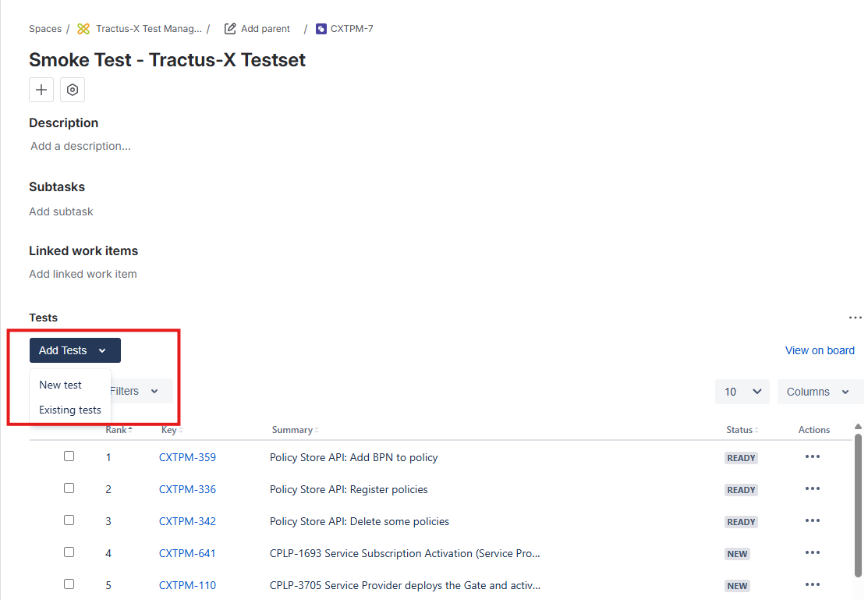
Task: Click summary 'Policy Store API: Add BPN to policy'
Action: 354,458
